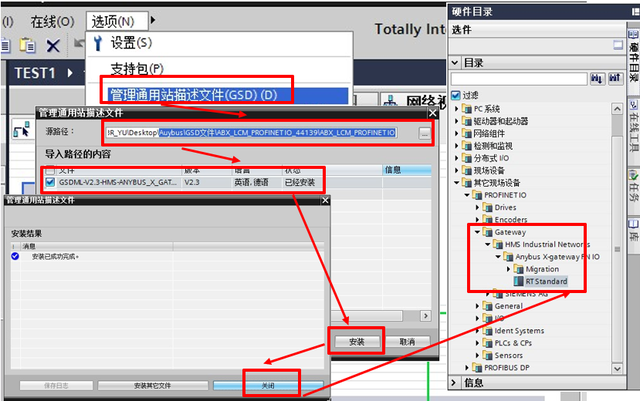Click the delete X icon in the toolbar

(53, 45)
